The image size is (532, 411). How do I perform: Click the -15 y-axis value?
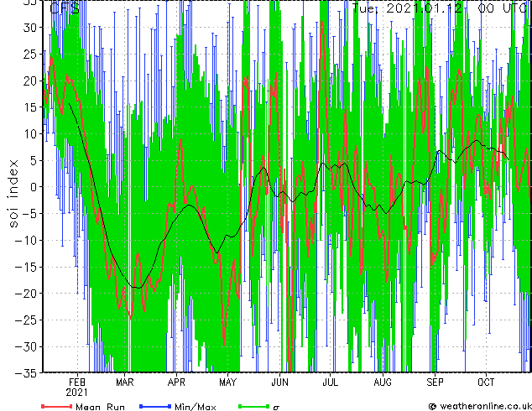tap(27, 267)
